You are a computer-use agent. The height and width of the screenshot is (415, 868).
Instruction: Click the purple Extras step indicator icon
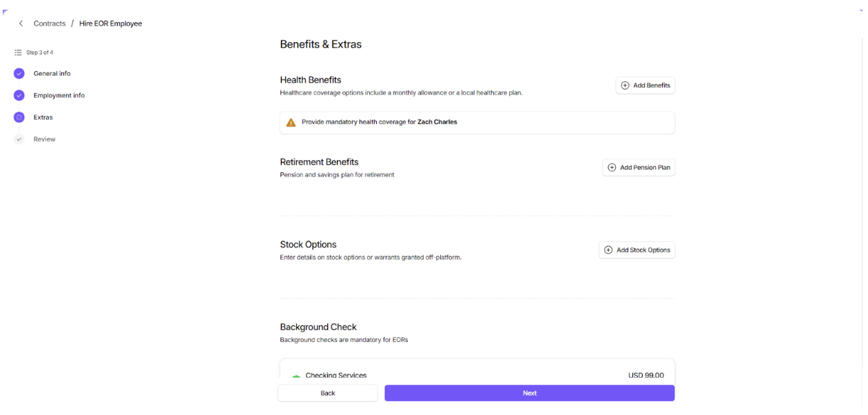pyautogui.click(x=19, y=118)
